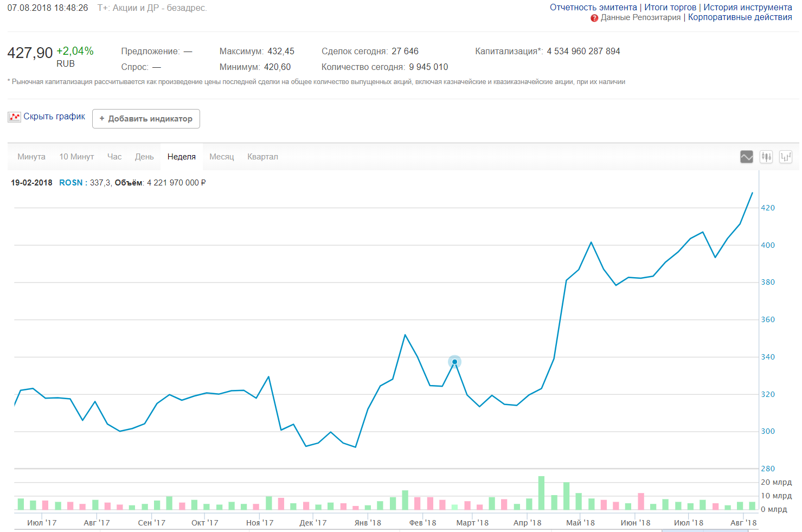Open the Отчетность эмитента link

click(593, 8)
